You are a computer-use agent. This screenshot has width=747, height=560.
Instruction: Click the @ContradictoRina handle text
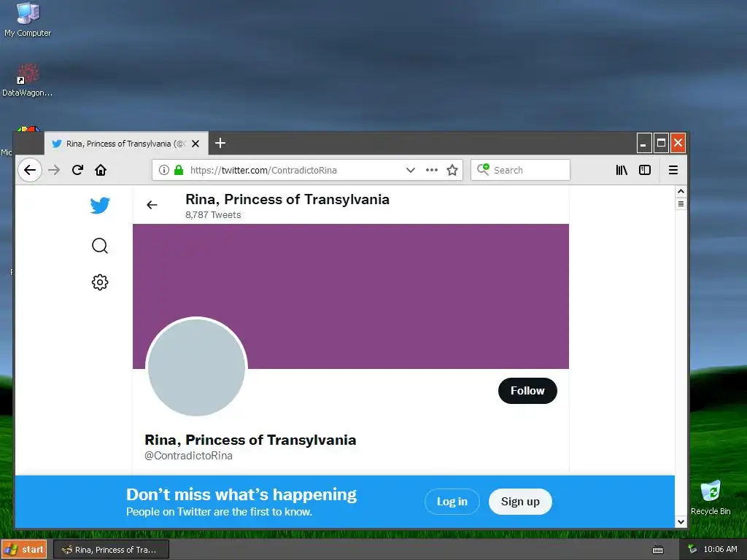coord(189,456)
